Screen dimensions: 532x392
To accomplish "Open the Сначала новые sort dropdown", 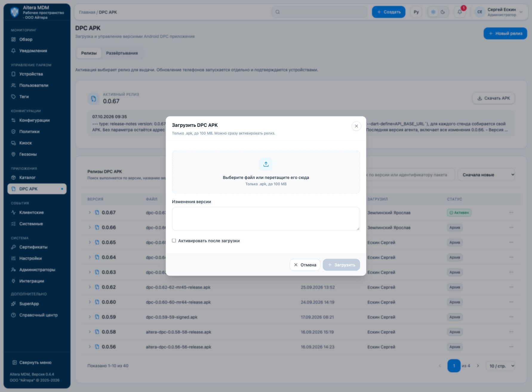I will point(487,175).
